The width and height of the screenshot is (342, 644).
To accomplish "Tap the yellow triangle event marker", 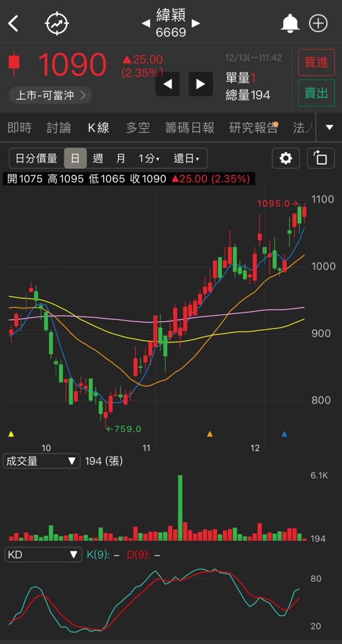I will tap(11, 434).
